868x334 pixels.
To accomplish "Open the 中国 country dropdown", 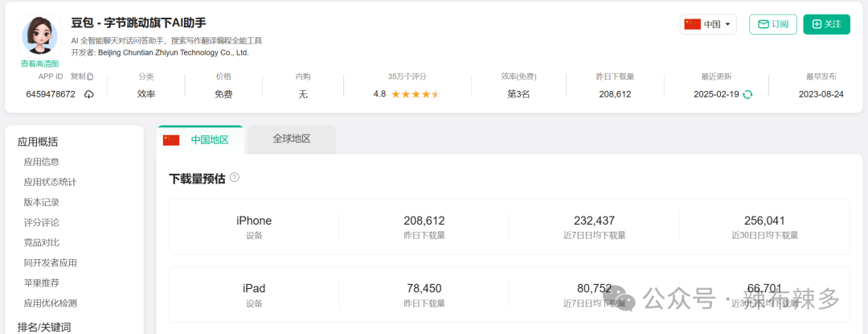I will [708, 24].
